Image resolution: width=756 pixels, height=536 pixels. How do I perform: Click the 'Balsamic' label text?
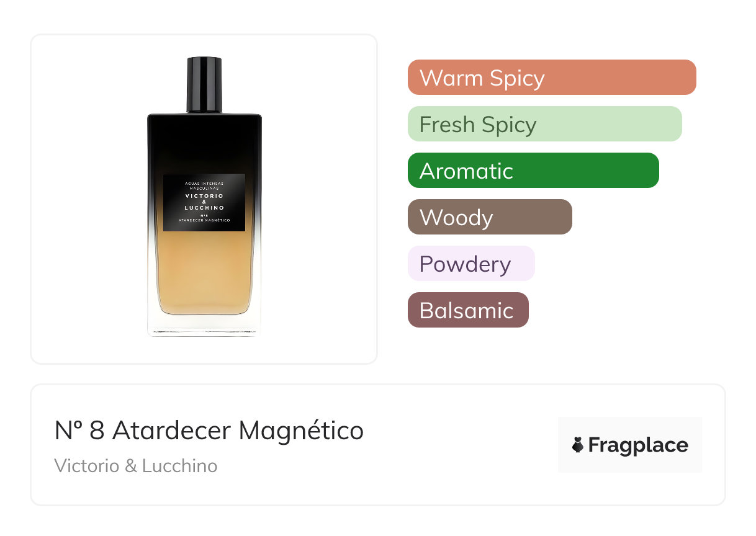[x=467, y=310]
